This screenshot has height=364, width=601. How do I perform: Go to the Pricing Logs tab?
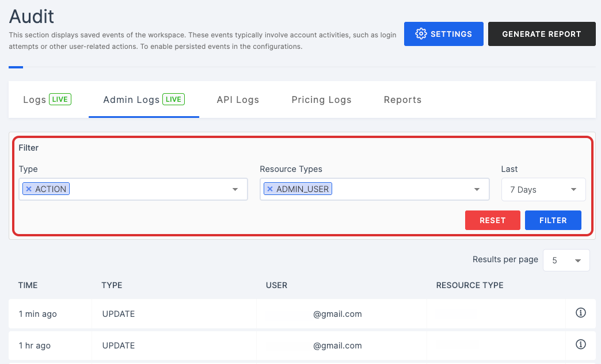pyautogui.click(x=321, y=99)
